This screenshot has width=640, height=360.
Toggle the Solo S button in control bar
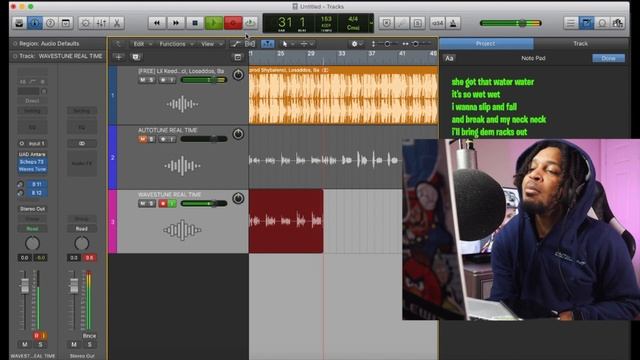click(418, 23)
